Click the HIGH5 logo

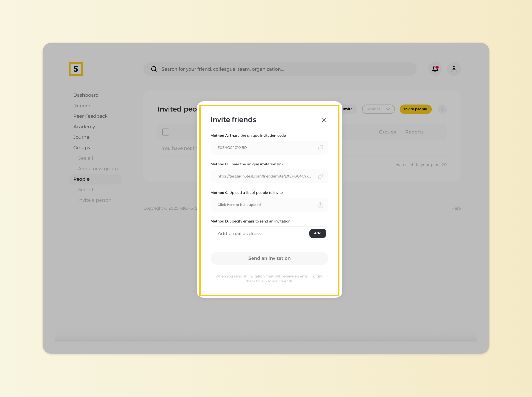[x=76, y=69]
